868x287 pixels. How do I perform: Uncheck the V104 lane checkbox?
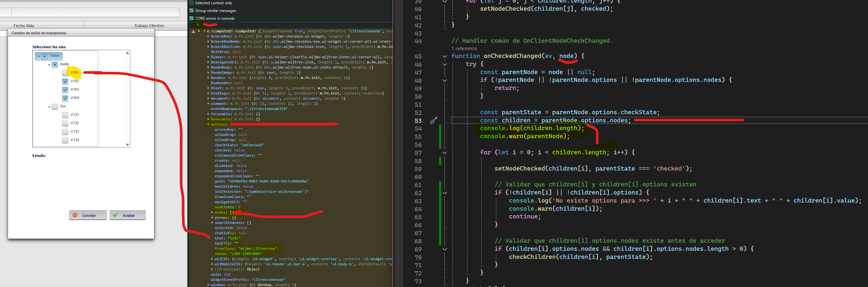[x=65, y=98]
